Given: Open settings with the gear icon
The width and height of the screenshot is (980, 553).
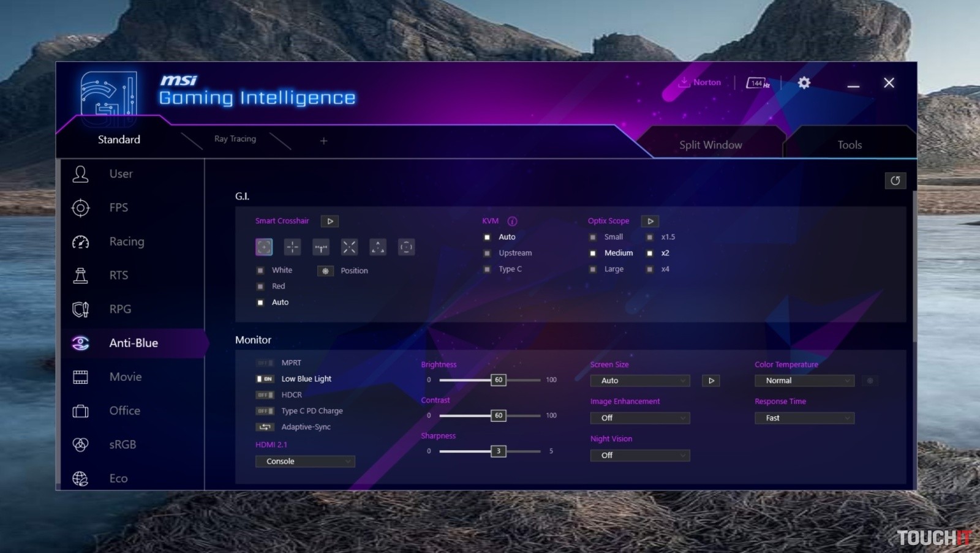Looking at the screenshot, I should tap(804, 83).
